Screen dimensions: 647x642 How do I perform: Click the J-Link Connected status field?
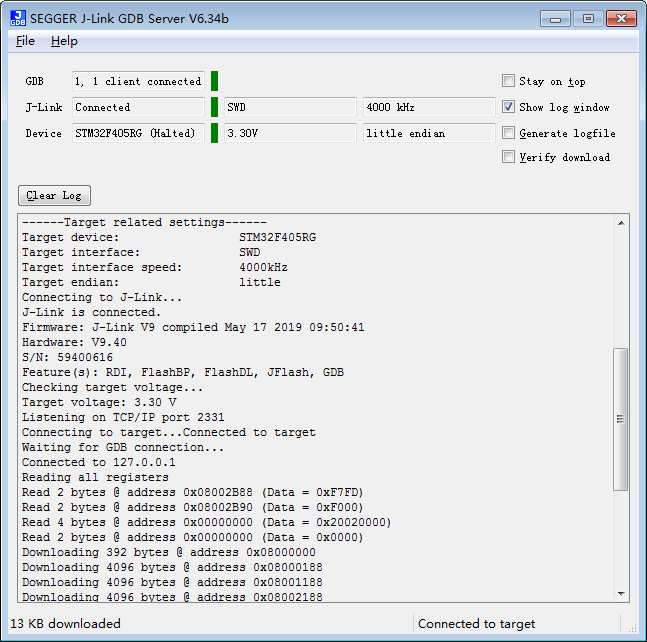point(138,107)
